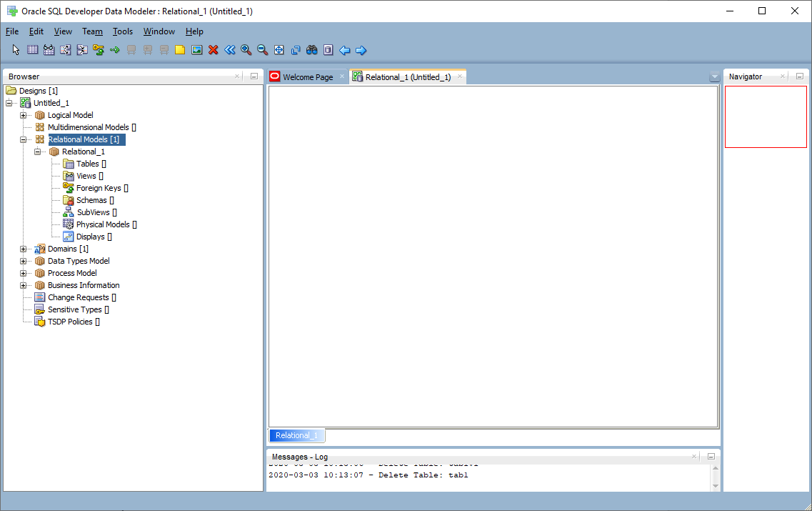
Task: Select the Displays tree item
Action: [x=94, y=237]
